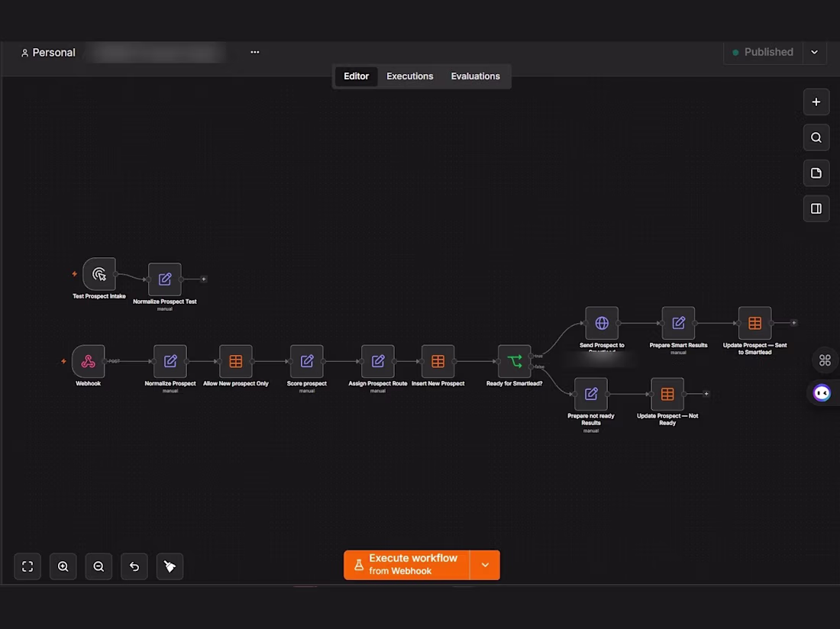Add node after Update Prospect — Sent to Smartlead

[x=794, y=323]
